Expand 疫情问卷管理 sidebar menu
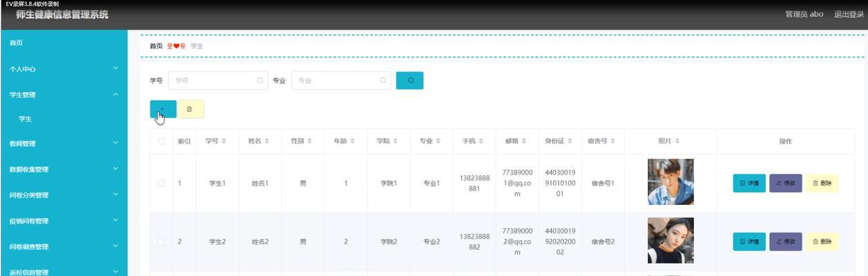This screenshot has width=868, height=276. click(x=64, y=221)
